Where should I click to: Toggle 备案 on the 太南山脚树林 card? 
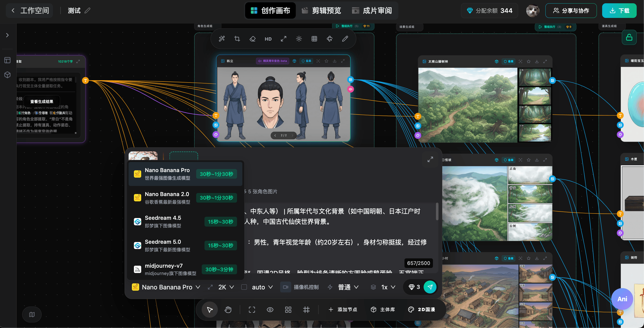coord(508,62)
